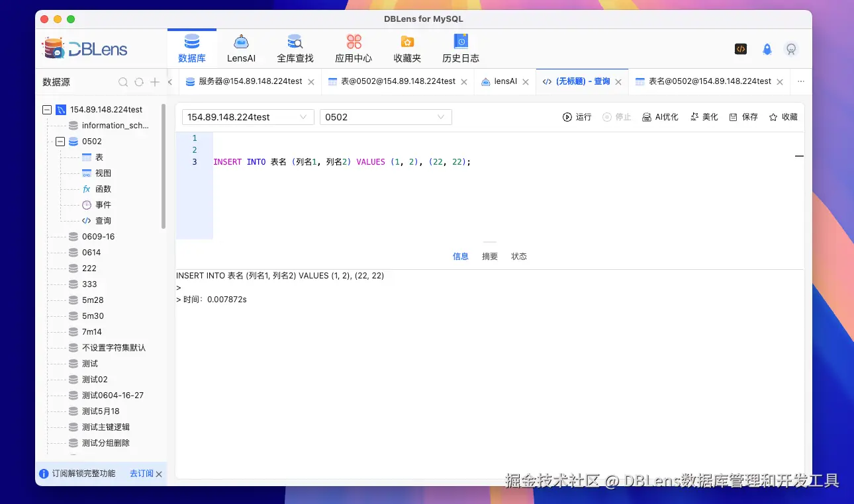Open 全库查找 global search
The image size is (854, 504).
point(295,48)
